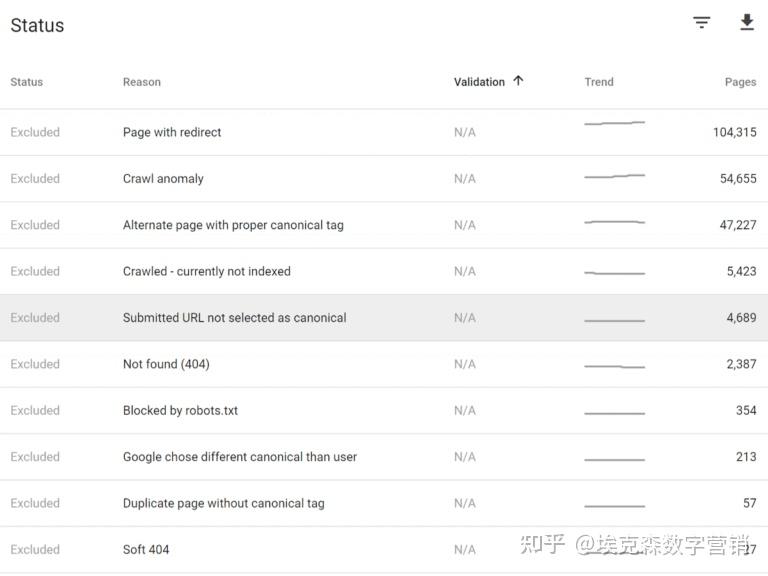This screenshot has width=768, height=576.
Task: Click the Crawl anomaly trend sparkline
Action: [614, 176]
